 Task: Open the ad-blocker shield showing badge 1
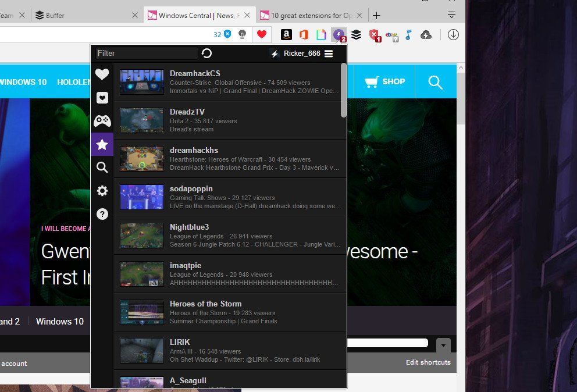[375, 34]
